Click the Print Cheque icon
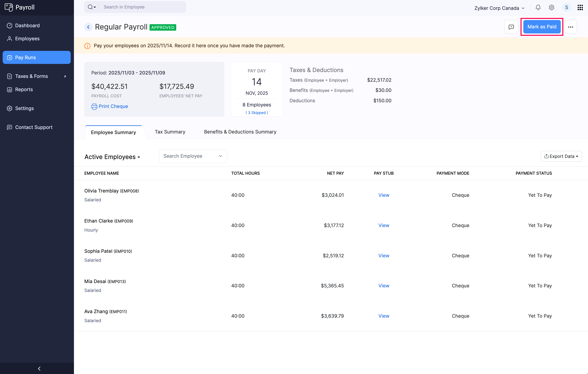588x374 pixels. (x=94, y=106)
